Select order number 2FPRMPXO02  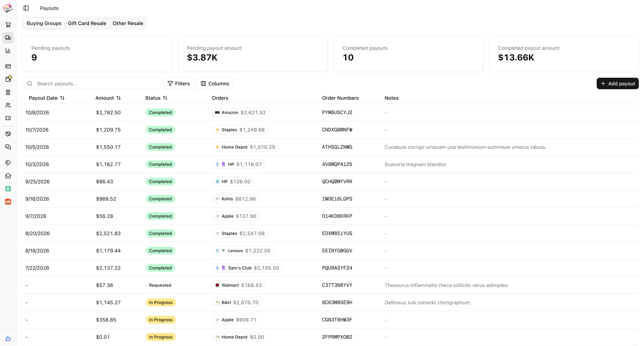click(337, 337)
